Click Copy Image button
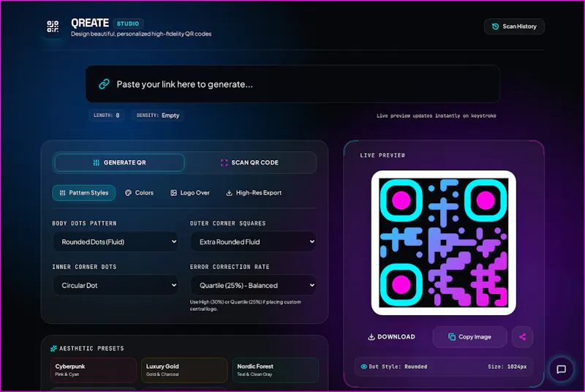 point(469,337)
